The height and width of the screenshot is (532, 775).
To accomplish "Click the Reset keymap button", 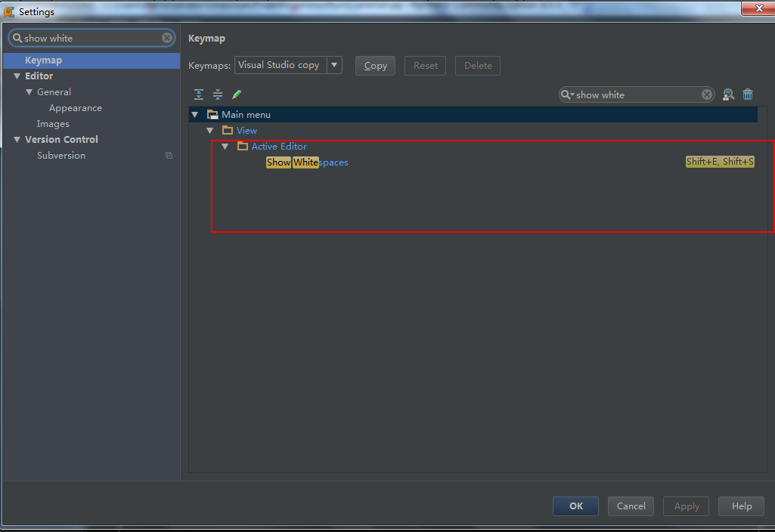I will (x=425, y=65).
